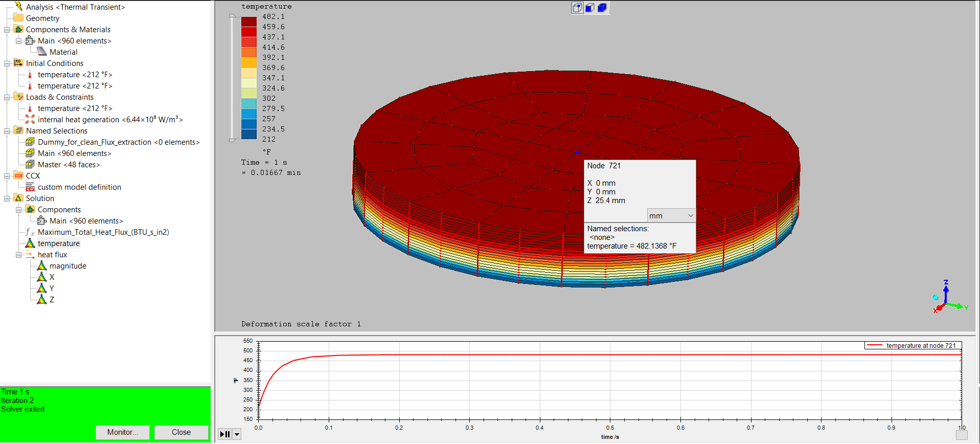
Task: Open the animation options dropdown arrow
Action: point(237,434)
